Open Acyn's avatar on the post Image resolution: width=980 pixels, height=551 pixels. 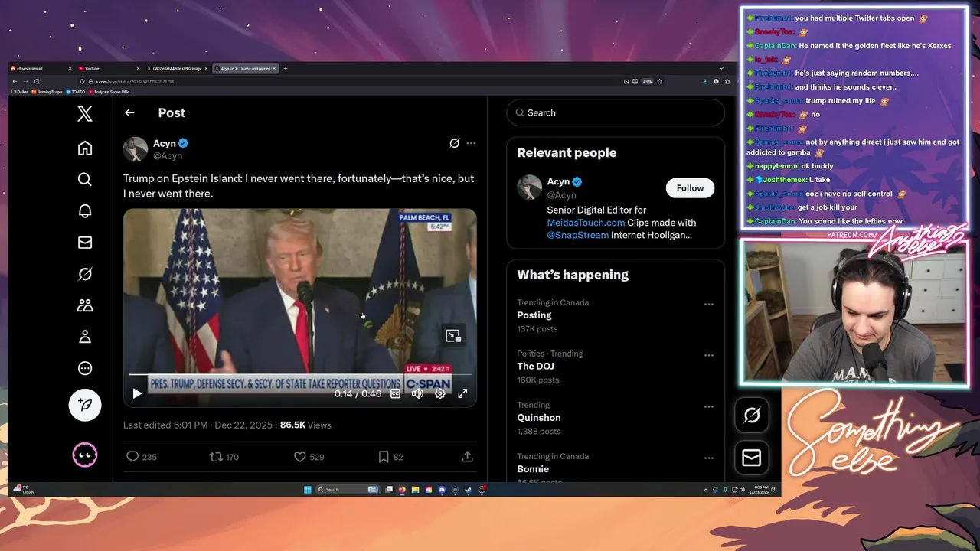(136, 149)
